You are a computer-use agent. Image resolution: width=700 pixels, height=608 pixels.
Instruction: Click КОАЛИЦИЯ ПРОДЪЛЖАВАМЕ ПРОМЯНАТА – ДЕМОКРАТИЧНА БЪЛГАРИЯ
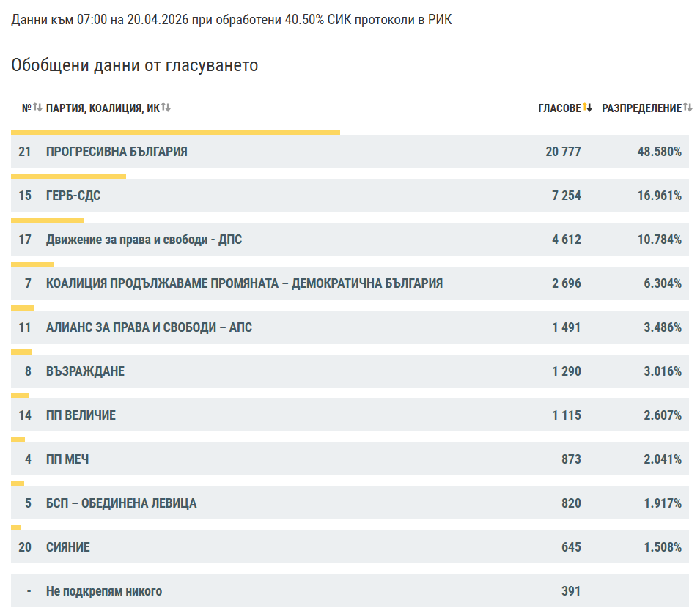[244, 283]
